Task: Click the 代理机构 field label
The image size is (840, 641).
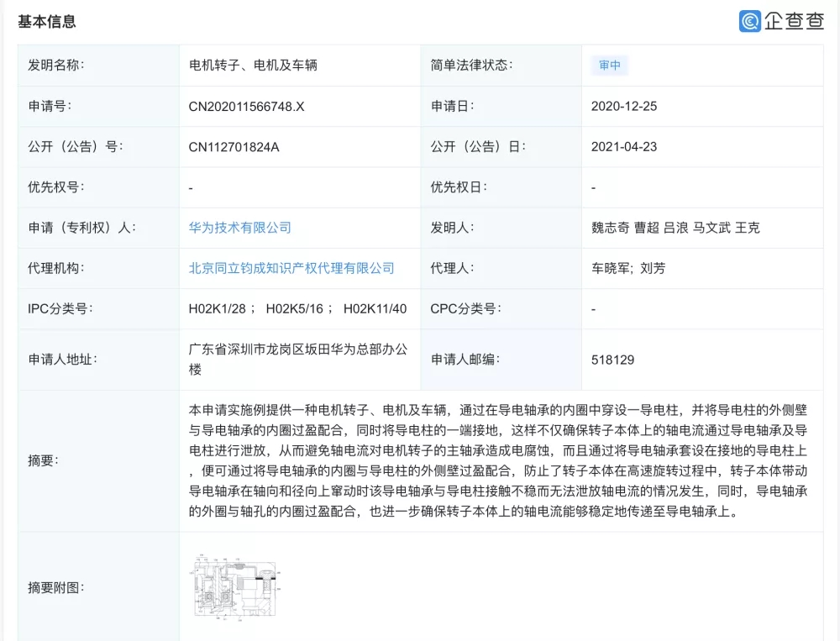Action: tap(56, 268)
